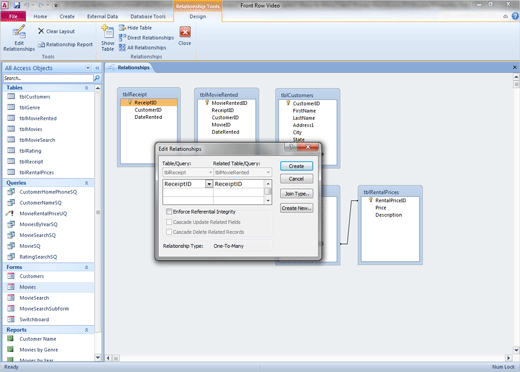Open the Switchboard form

click(x=34, y=319)
